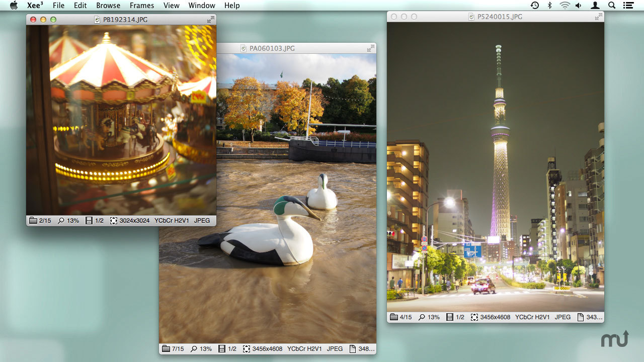This screenshot has height=362, width=644.
Task: Click the yellow minimize button of PB192314.JPG
Action: pos(43,20)
